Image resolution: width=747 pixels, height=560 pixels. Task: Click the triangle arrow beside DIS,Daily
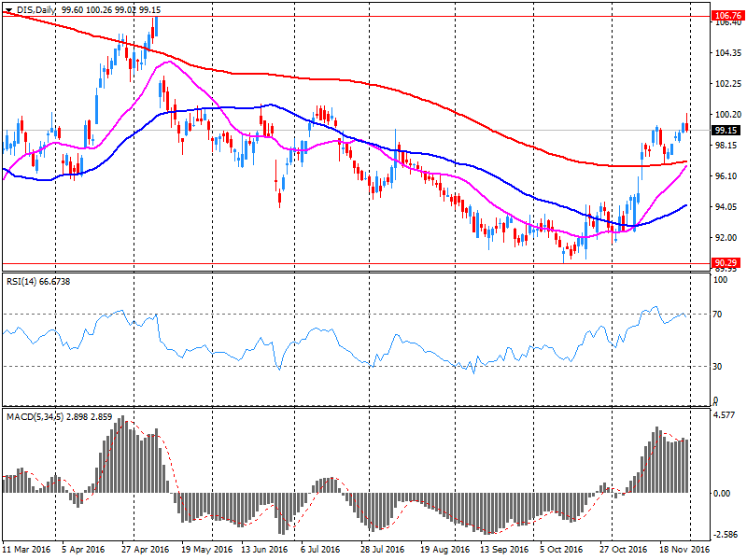pyautogui.click(x=8, y=9)
